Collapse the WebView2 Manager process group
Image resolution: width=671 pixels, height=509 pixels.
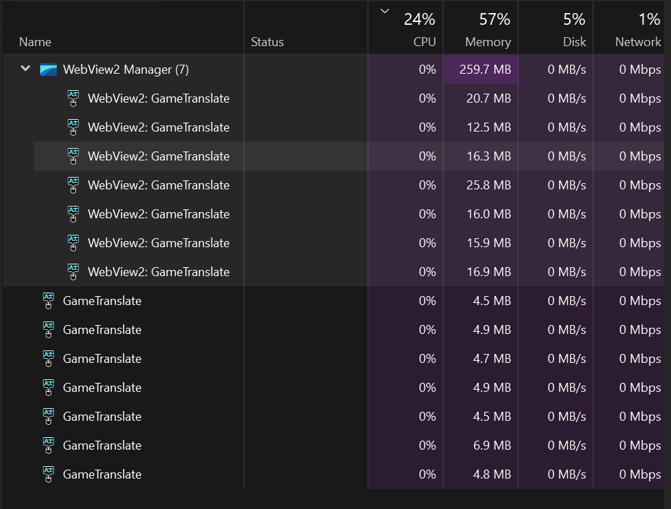click(x=26, y=68)
